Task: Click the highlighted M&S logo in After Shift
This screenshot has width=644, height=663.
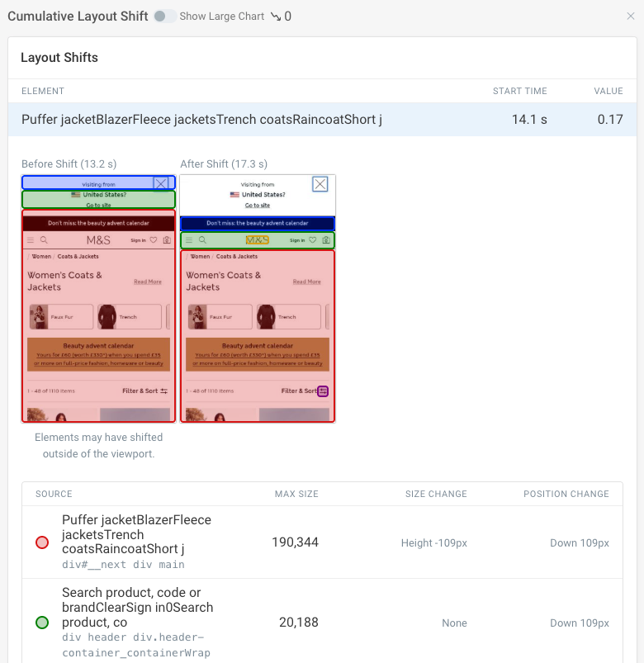Action: click(258, 240)
